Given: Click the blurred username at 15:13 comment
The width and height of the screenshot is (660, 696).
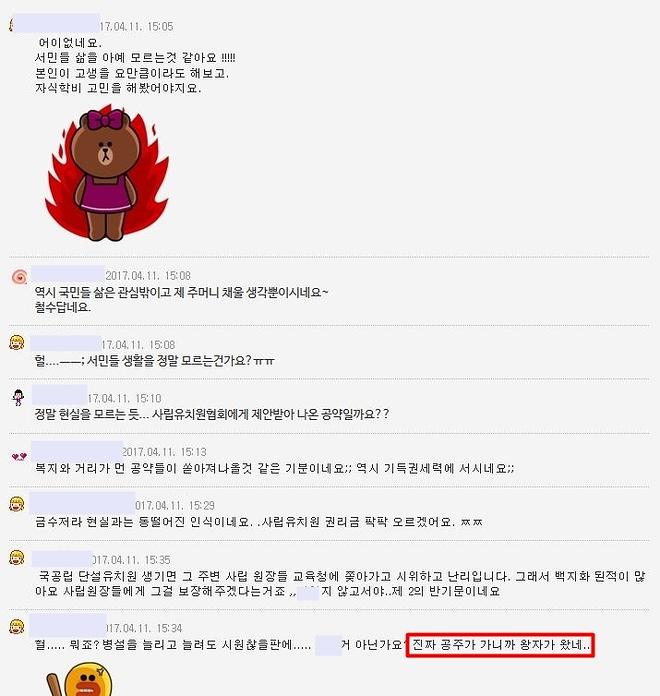Looking at the screenshot, I should tap(77, 451).
